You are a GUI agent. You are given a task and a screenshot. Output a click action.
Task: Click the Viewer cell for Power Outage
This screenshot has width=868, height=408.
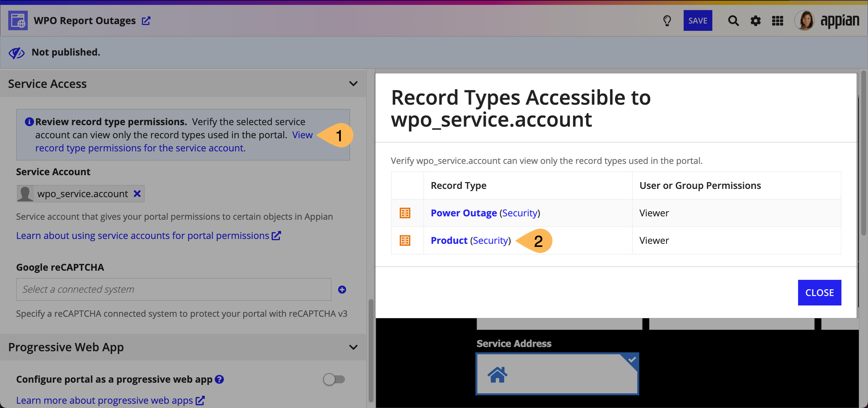(x=736, y=213)
